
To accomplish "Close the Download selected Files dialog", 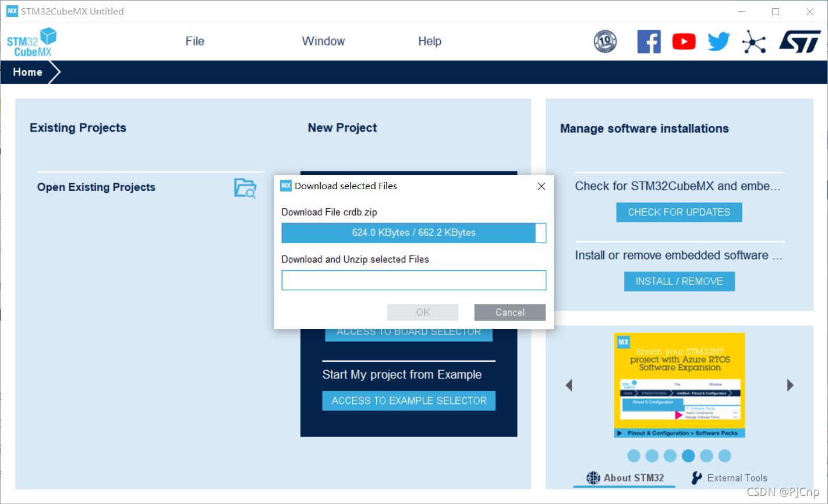I will 542,186.
